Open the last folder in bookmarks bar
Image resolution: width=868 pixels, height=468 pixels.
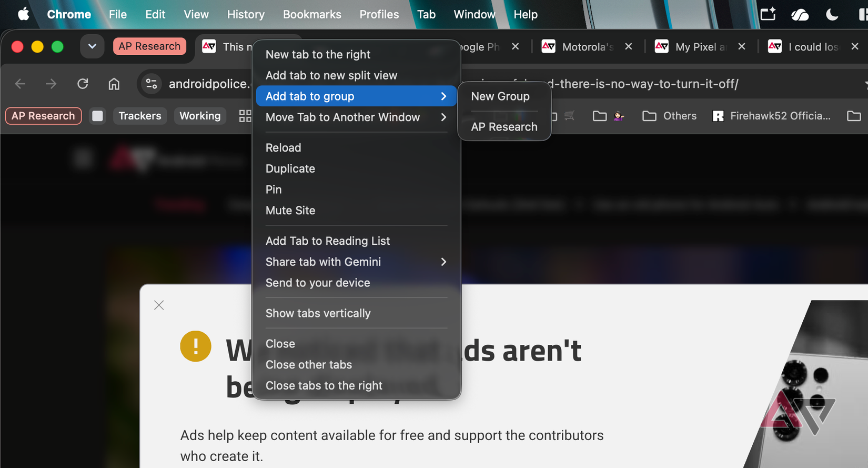click(x=854, y=116)
